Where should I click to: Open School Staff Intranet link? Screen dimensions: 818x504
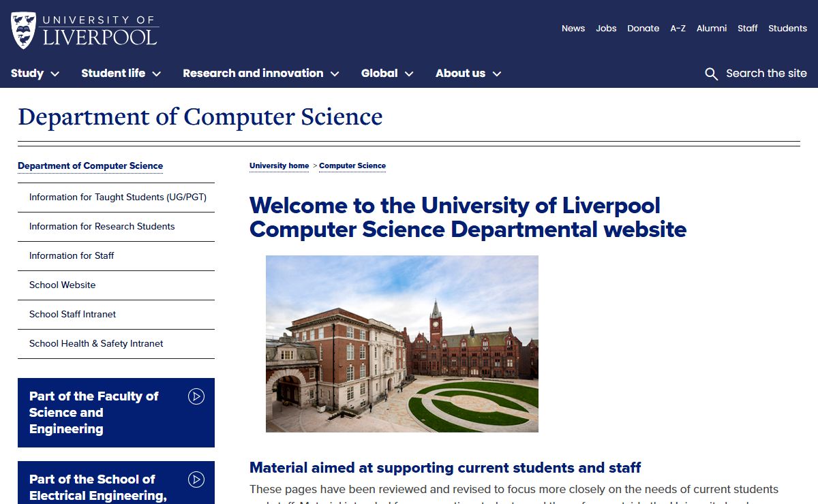click(x=73, y=314)
